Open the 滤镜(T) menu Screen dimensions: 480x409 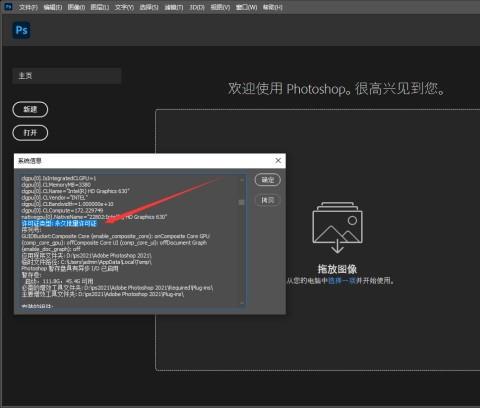pos(173,7)
